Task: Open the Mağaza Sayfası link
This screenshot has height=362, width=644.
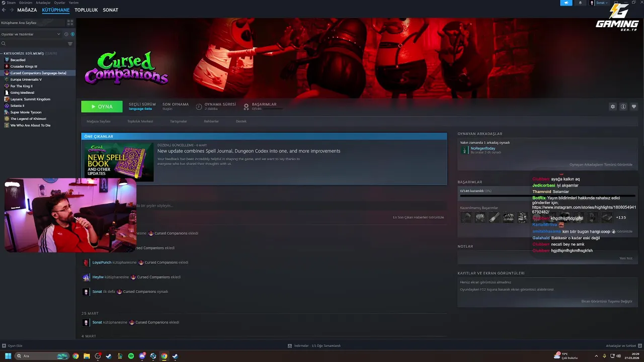Action: coord(99,121)
